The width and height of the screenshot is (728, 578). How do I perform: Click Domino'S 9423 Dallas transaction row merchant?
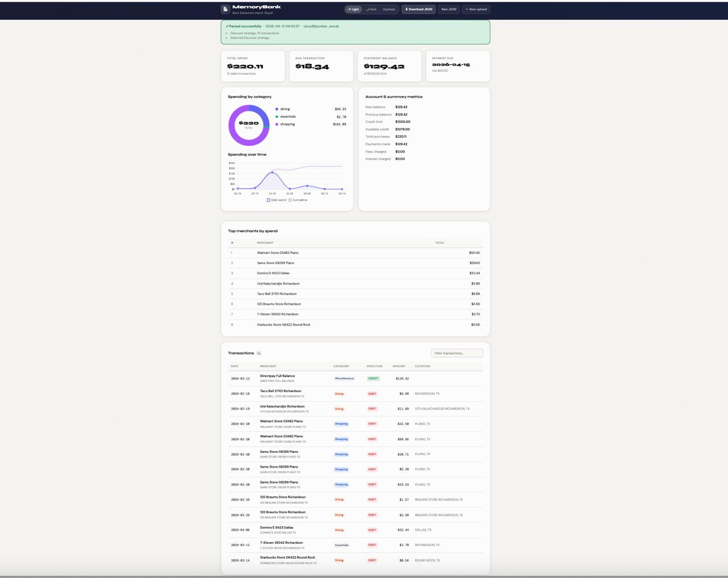click(277, 527)
